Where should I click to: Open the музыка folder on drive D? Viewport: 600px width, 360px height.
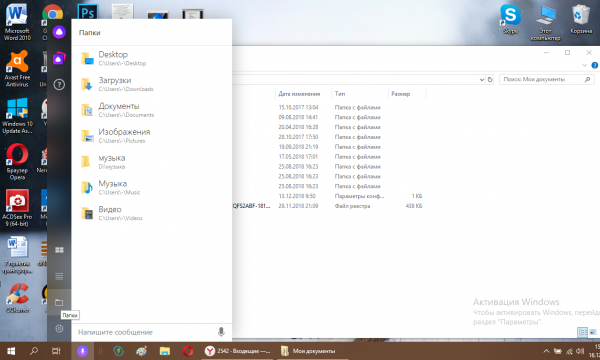click(x=152, y=161)
